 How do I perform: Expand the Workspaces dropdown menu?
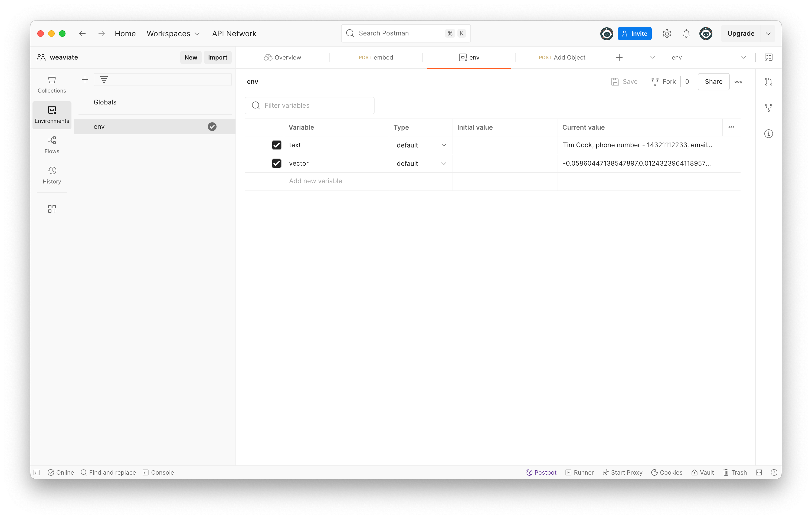(173, 33)
